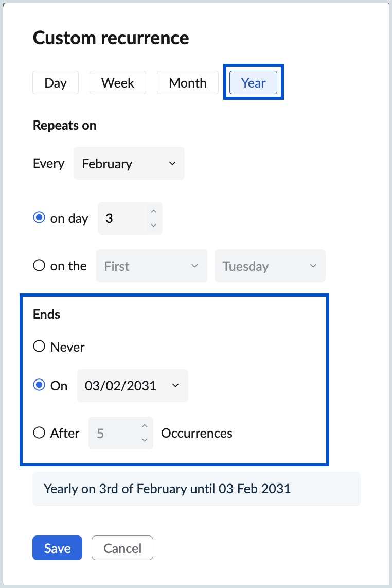This screenshot has width=392, height=588.
Task: Select the 'on the' radio button
Action: (39, 266)
